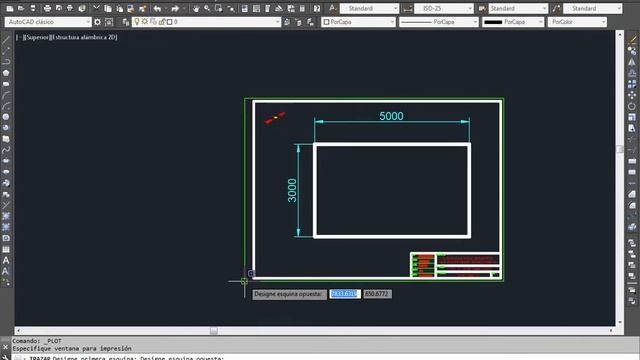Click the Superior view label control
640x360 pixels.
(x=37, y=37)
